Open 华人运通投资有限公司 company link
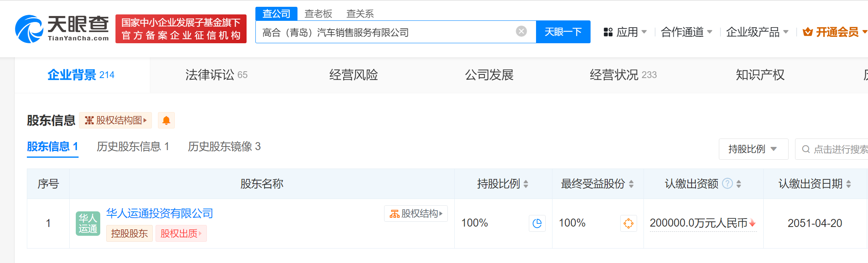 (x=160, y=213)
